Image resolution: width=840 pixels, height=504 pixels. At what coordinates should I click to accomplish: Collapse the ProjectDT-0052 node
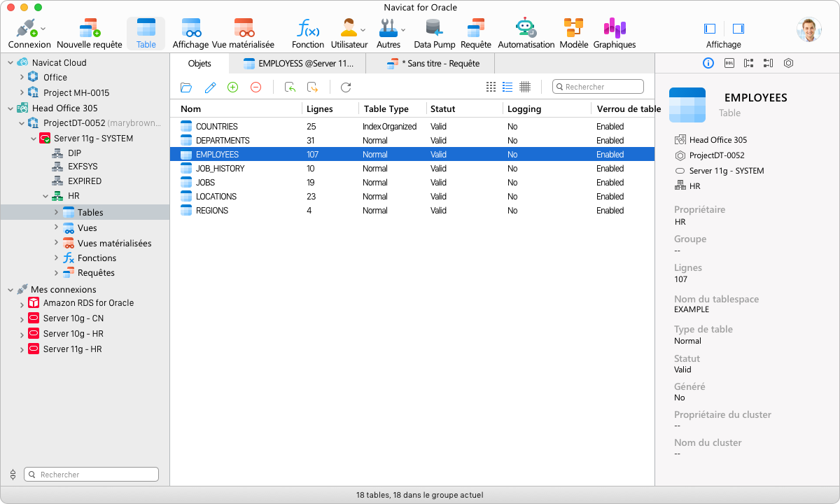click(22, 123)
